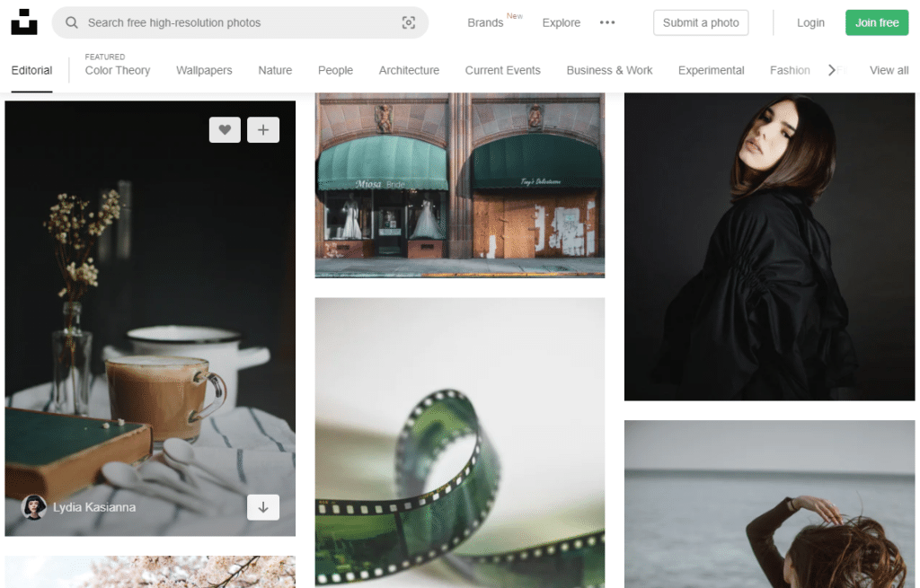Select the Color Theory featured tab
920x588 pixels.
click(117, 70)
